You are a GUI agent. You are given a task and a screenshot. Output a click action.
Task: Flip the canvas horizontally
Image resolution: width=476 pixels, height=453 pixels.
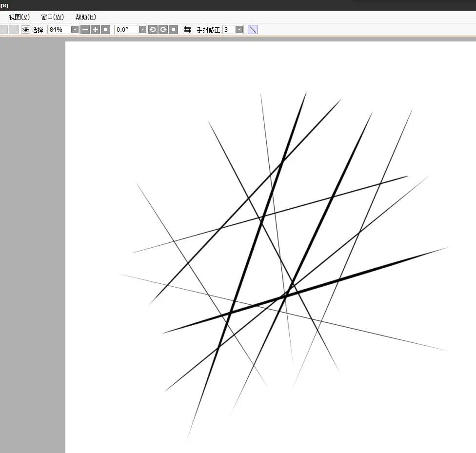[x=187, y=29]
